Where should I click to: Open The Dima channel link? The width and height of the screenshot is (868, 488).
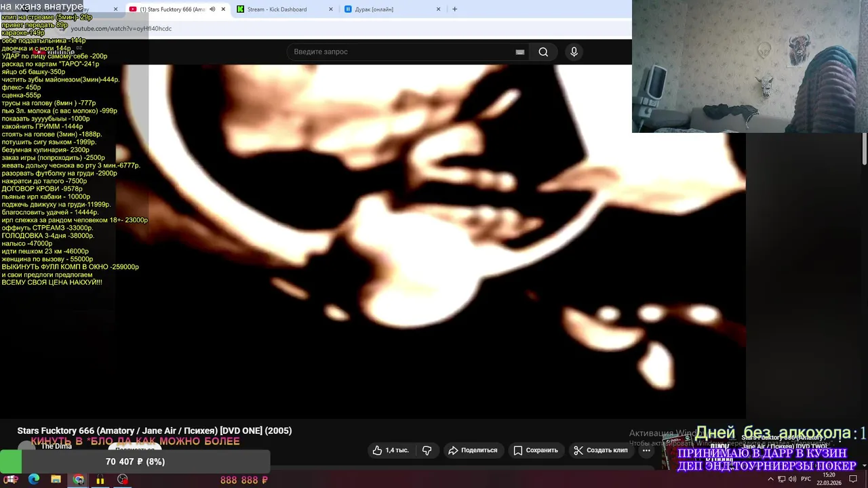click(x=56, y=446)
